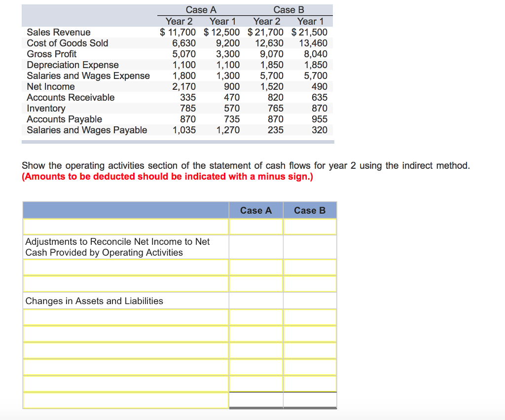Select the Case A header in the data table
The width and height of the screenshot is (505, 420).
pyautogui.click(x=201, y=9)
